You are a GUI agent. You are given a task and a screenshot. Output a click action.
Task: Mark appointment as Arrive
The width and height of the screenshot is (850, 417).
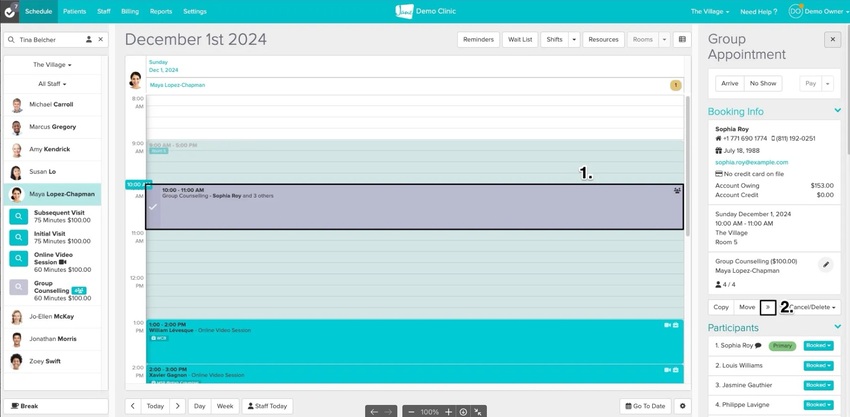pyautogui.click(x=730, y=84)
